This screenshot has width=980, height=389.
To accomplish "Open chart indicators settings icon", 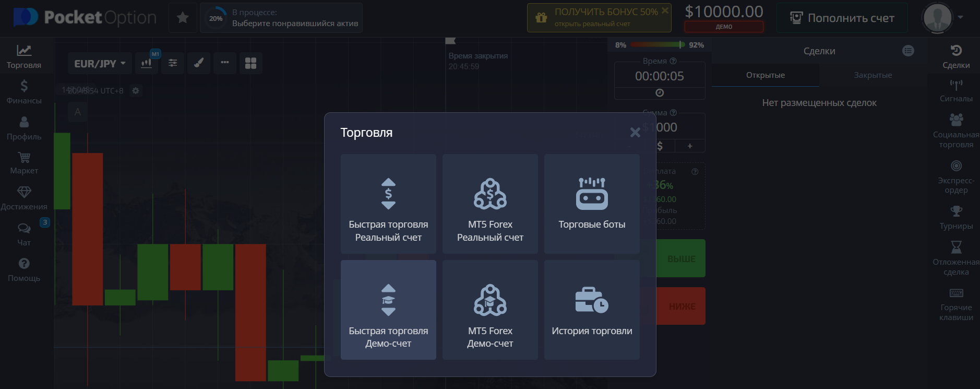I will click(173, 63).
